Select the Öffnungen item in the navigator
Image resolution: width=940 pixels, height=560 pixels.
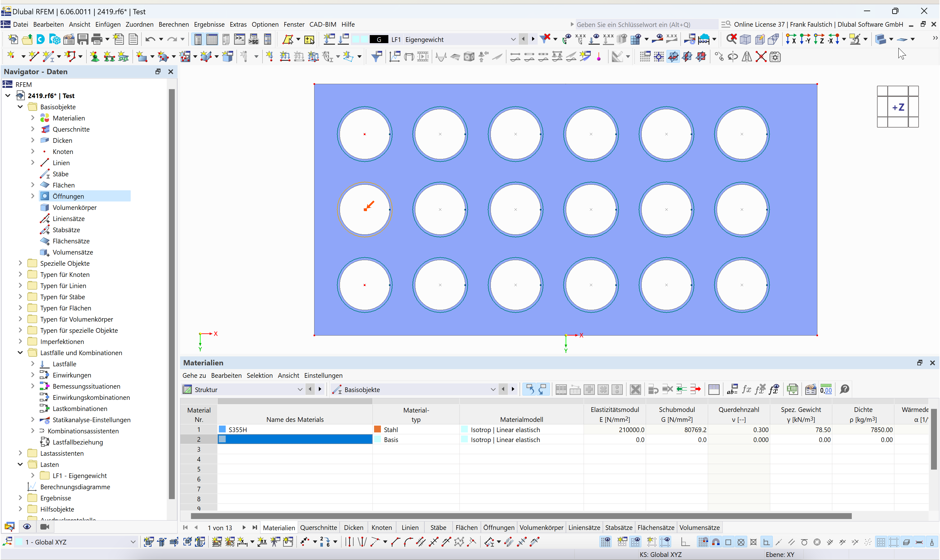click(69, 196)
